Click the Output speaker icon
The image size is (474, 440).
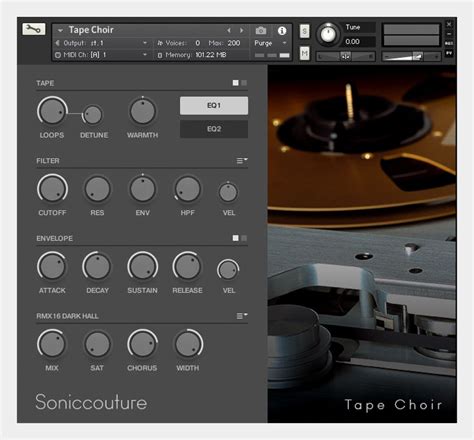[57, 43]
